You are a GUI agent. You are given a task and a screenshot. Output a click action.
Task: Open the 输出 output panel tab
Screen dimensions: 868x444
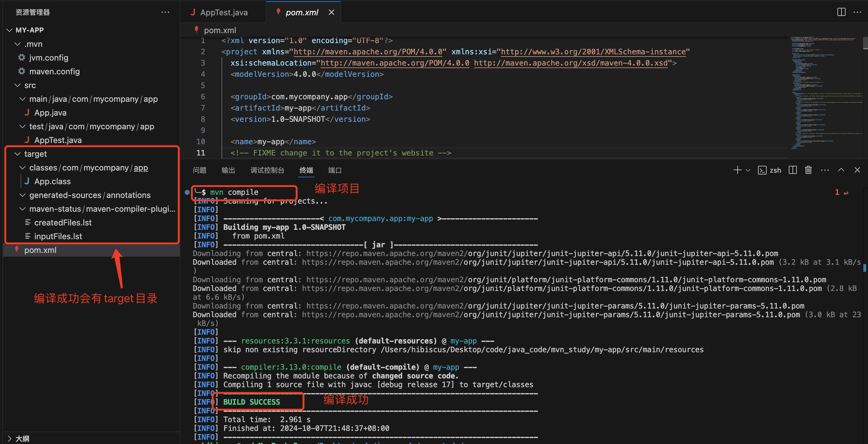pos(228,170)
